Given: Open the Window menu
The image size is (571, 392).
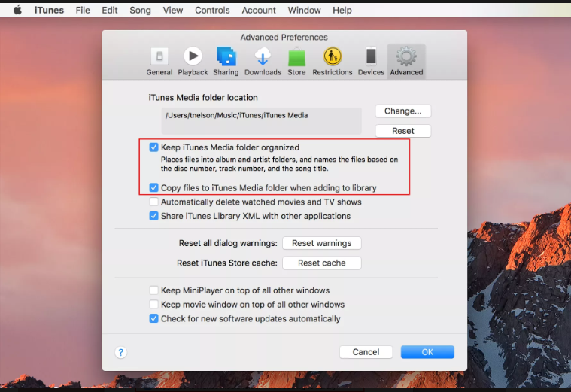Looking at the screenshot, I should tap(304, 11).
